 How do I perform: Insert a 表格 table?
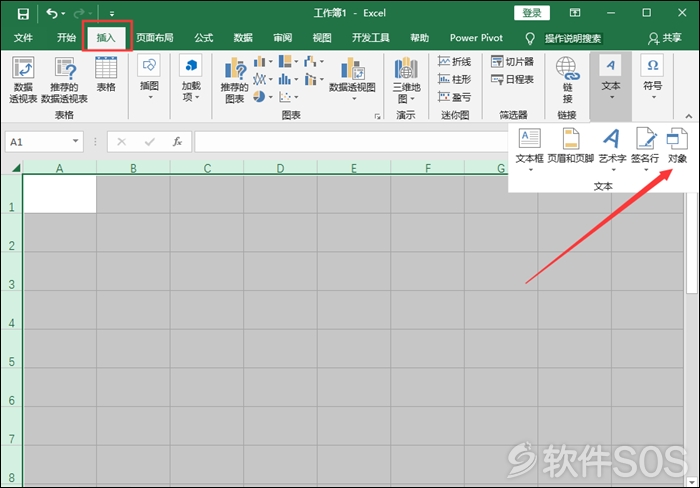tap(106, 75)
